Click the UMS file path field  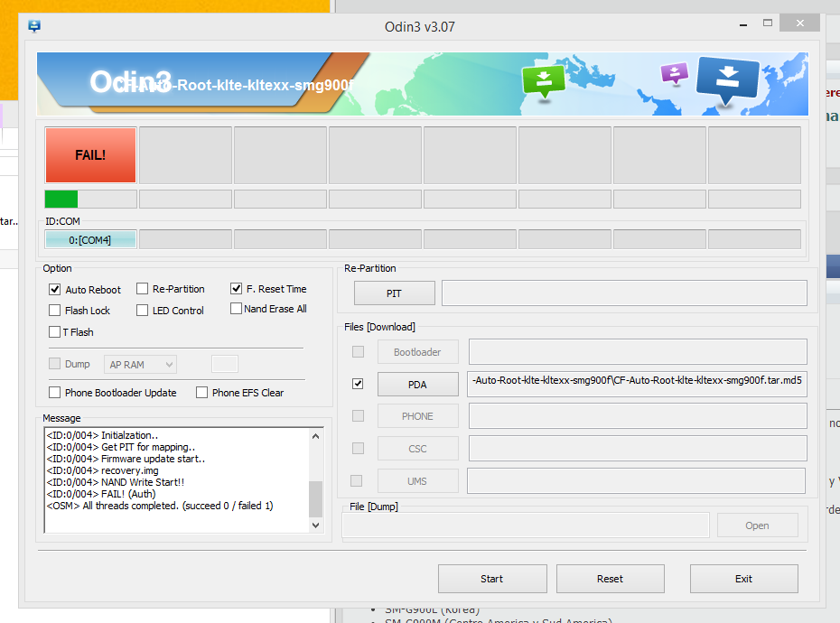point(636,481)
